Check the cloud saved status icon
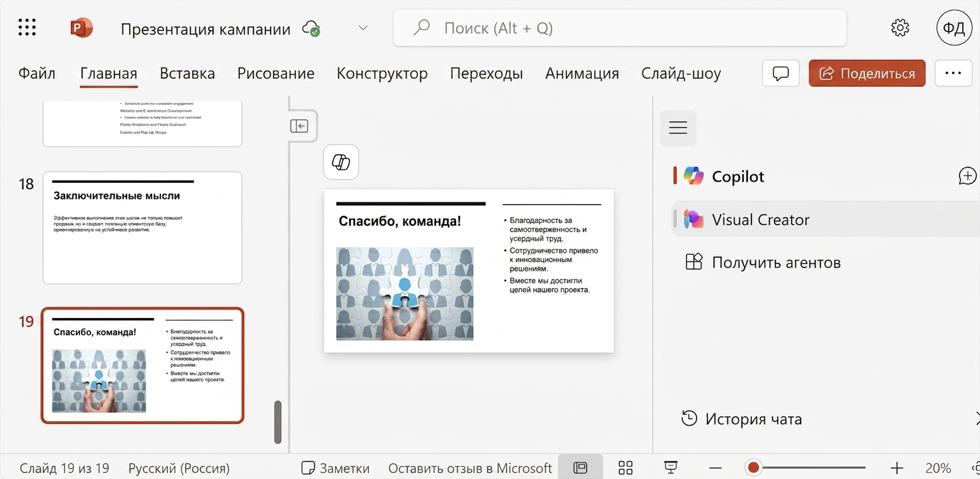The width and height of the screenshot is (980, 479). [311, 29]
